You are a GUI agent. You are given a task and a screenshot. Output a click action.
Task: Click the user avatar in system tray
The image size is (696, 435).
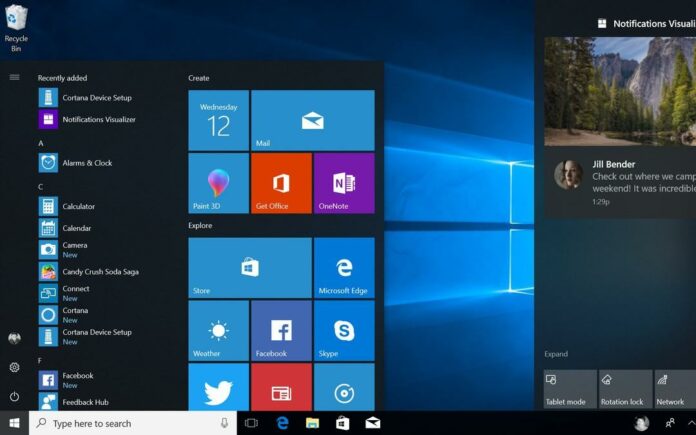click(641, 423)
